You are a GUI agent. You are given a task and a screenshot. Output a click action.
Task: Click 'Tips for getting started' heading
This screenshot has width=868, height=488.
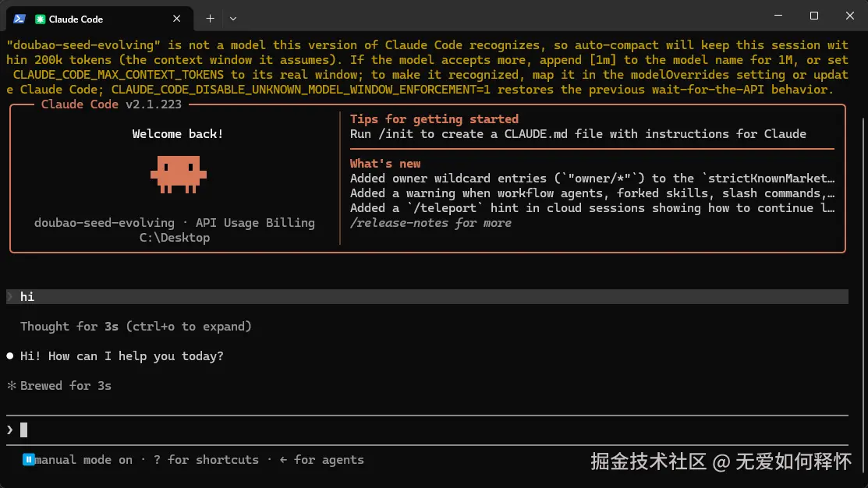434,119
